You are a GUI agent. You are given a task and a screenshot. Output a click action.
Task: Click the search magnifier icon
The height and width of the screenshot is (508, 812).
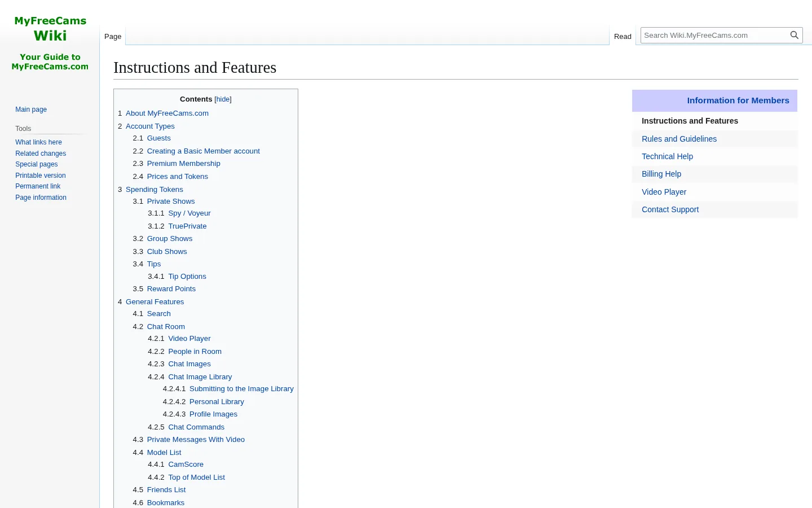(795, 35)
